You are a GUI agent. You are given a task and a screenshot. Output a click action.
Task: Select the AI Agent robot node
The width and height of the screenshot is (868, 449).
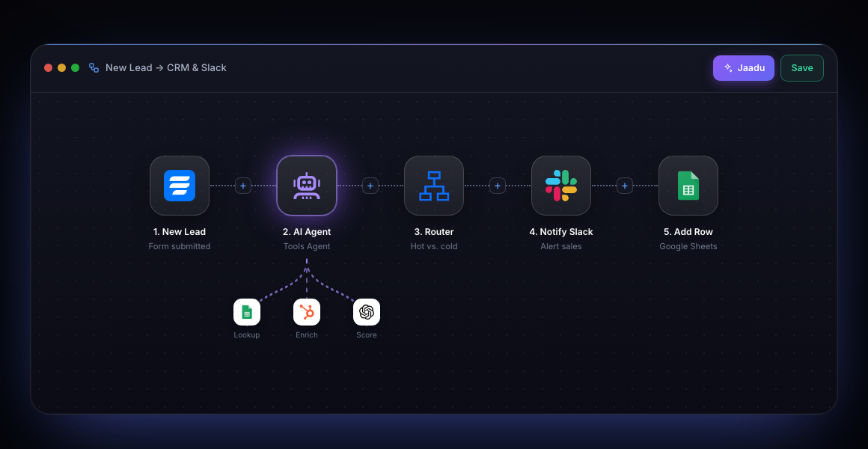coord(307,186)
